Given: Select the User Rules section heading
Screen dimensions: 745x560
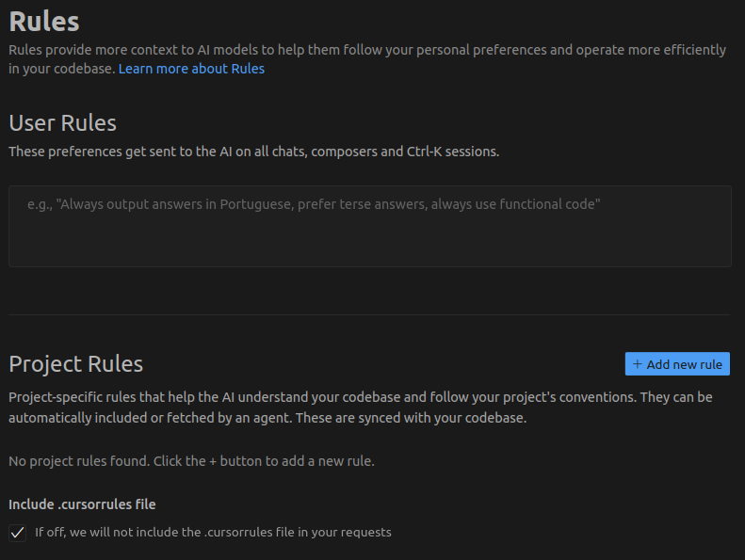Looking at the screenshot, I should coord(62,123).
